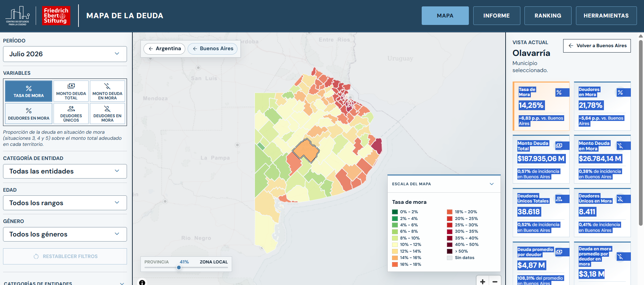Click the Provincia–Zona Local slider handle
Screen dimensions: 644x285
(179, 267)
